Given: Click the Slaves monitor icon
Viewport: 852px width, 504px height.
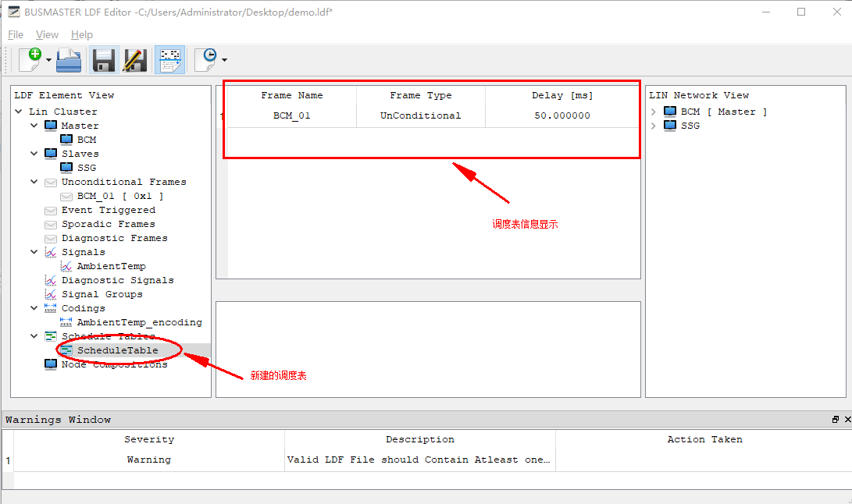Looking at the screenshot, I should [x=51, y=154].
